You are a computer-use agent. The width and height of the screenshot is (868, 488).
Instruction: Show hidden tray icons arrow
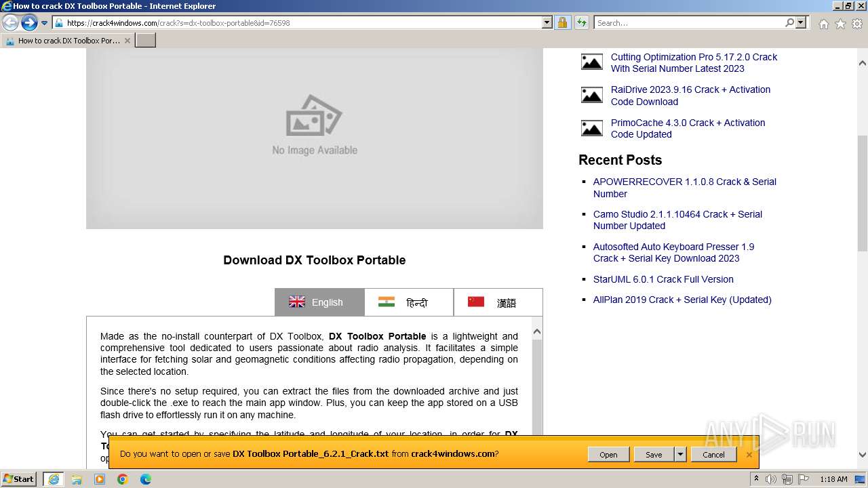tap(757, 479)
